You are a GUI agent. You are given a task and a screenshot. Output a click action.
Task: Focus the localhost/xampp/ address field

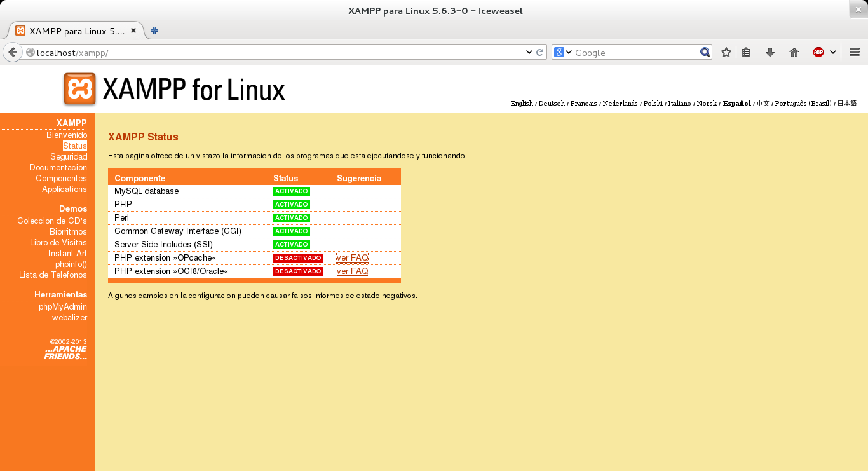[278, 53]
